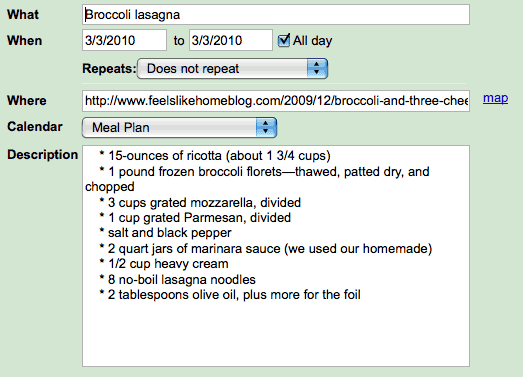This screenshot has height=377, width=523.
Task: Click the What field containing Broccoli lasagna
Action: tap(276, 15)
